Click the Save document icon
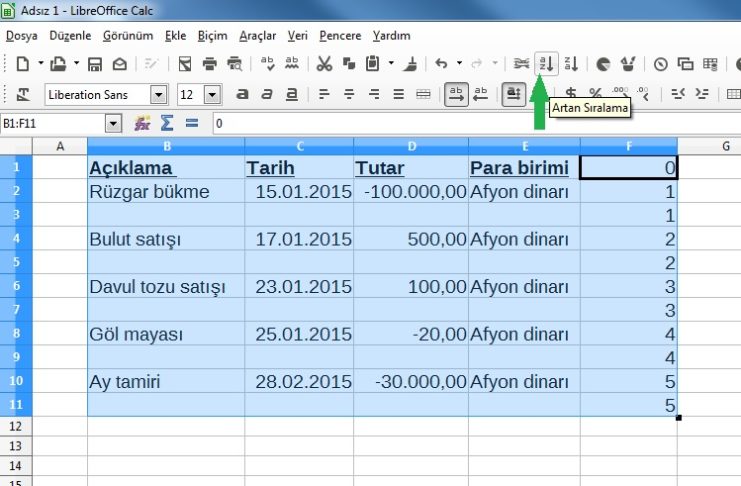 pyautogui.click(x=95, y=63)
